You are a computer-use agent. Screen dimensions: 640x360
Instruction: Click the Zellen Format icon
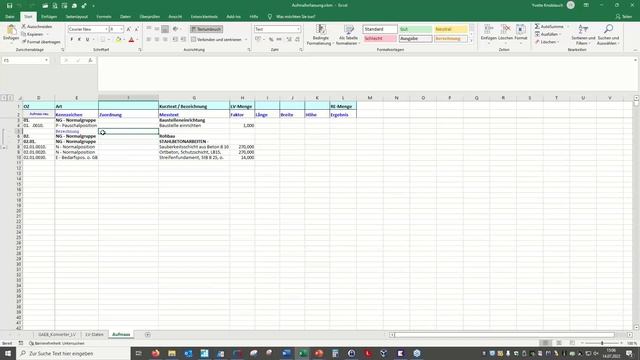(520, 29)
